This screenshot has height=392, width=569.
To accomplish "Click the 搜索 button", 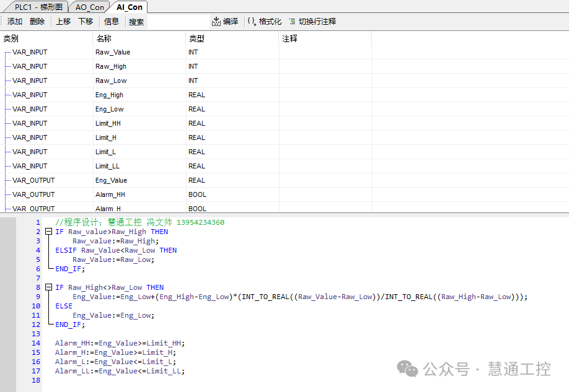I will pos(136,22).
